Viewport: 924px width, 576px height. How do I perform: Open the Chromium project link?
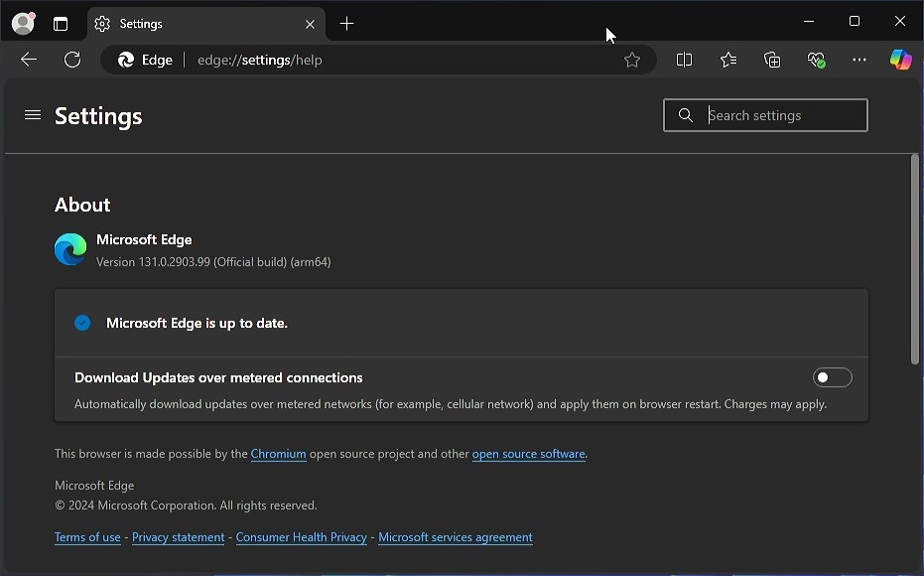(x=278, y=454)
